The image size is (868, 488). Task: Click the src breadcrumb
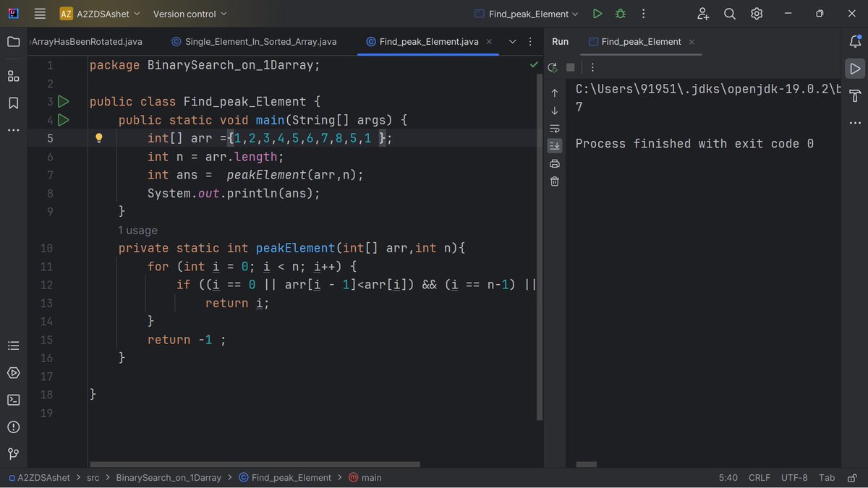(x=93, y=478)
